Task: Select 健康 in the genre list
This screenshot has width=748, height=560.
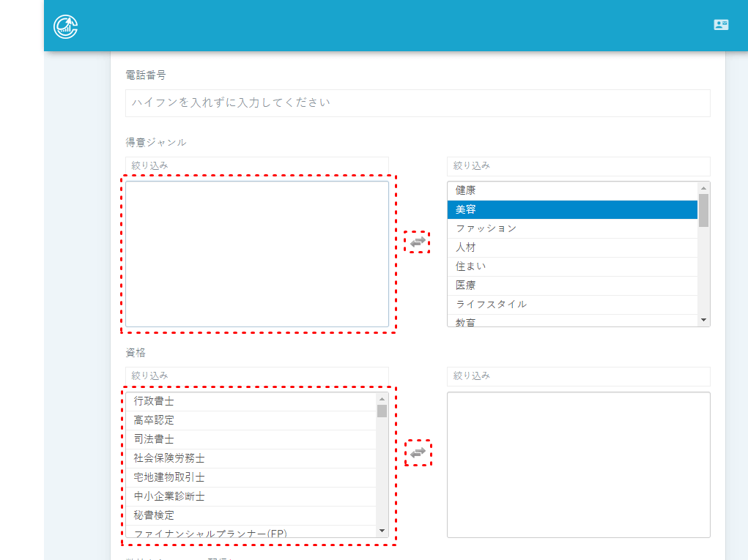Action: click(571, 190)
